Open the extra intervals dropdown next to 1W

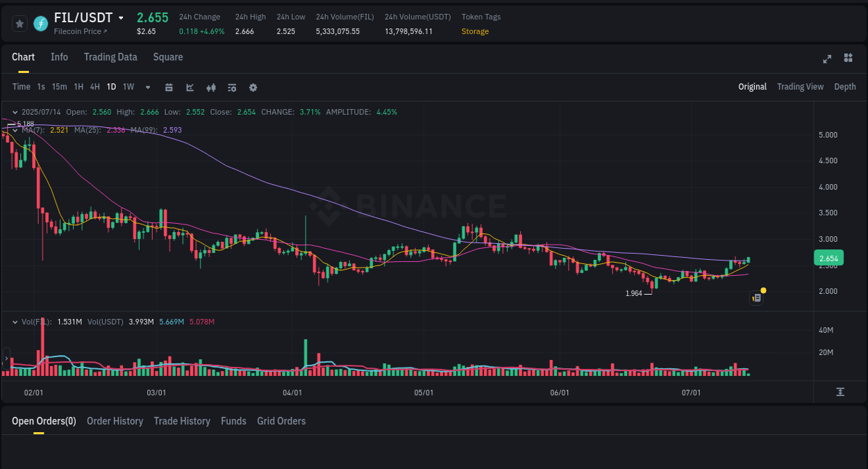[x=147, y=87]
